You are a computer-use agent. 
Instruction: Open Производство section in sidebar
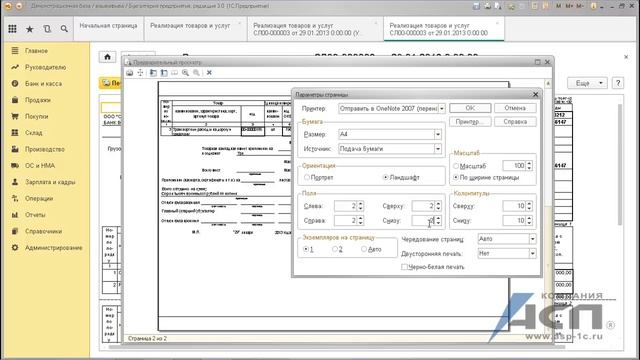tap(45, 149)
